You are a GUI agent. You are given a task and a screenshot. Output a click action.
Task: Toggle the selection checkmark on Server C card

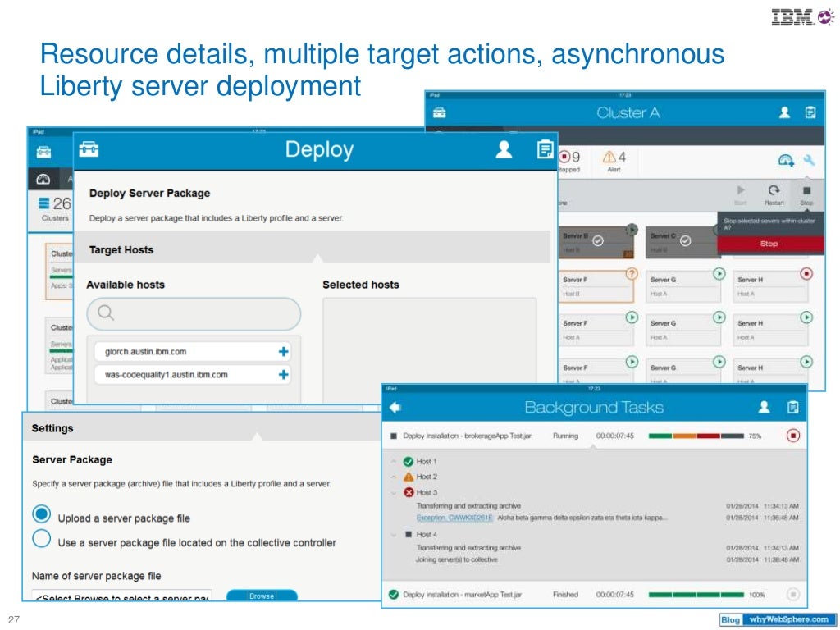coord(685,241)
